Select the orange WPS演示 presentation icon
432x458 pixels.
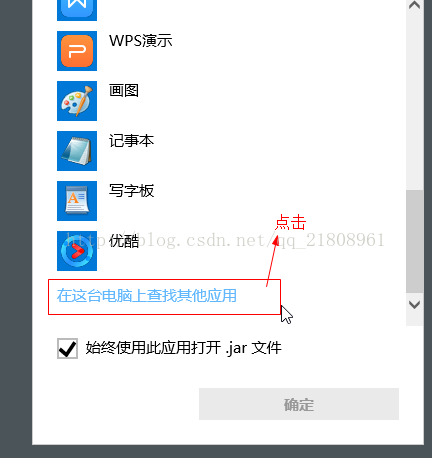tap(77, 51)
